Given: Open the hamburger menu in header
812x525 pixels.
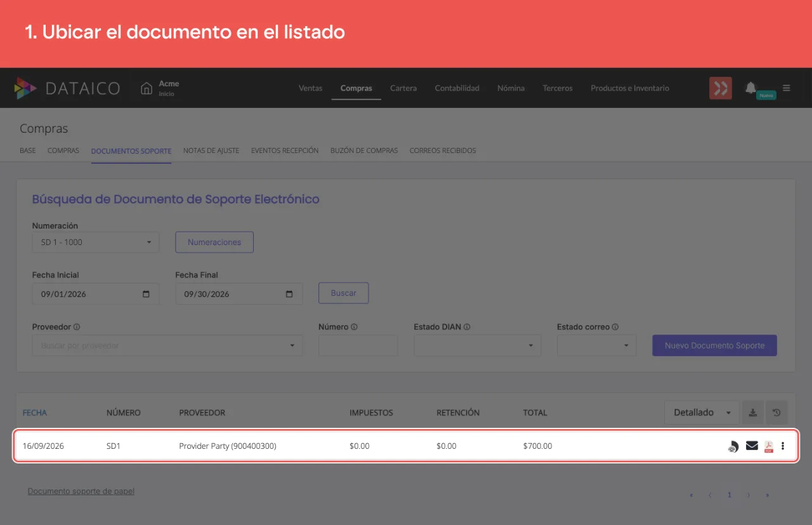Looking at the screenshot, I should pyautogui.click(x=787, y=88).
